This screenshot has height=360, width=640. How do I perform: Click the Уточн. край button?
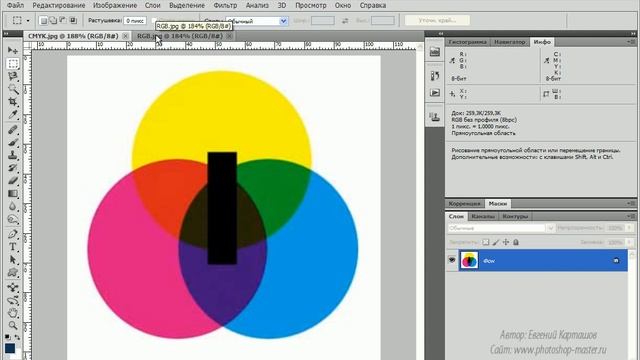(437, 20)
